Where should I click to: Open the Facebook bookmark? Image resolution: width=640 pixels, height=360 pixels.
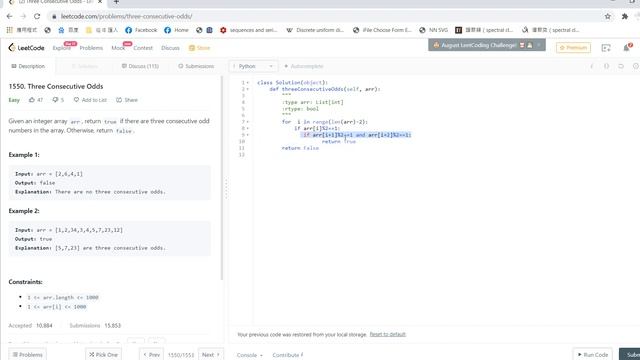click(141, 30)
